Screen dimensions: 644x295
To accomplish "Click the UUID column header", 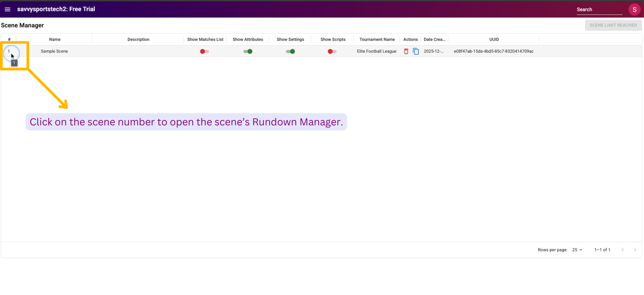I will tap(494, 40).
